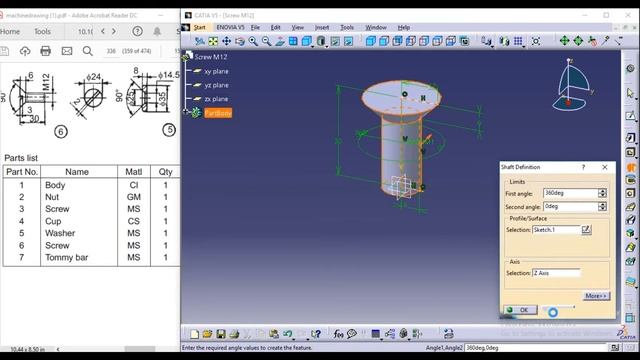This screenshot has width=640, height=360.
Task: Click Fit All In view icon
Action: (x=213, y=41)
